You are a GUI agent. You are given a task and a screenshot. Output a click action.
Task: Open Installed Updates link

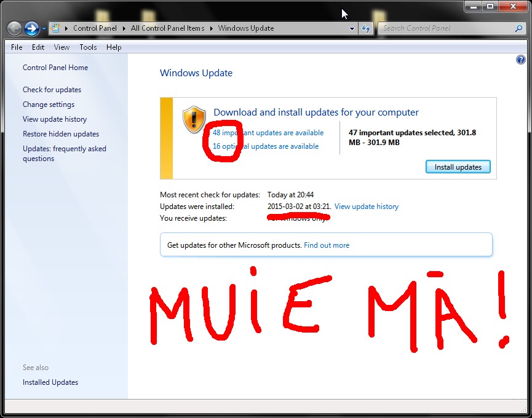pyautogui.click(x=50, y=382)
